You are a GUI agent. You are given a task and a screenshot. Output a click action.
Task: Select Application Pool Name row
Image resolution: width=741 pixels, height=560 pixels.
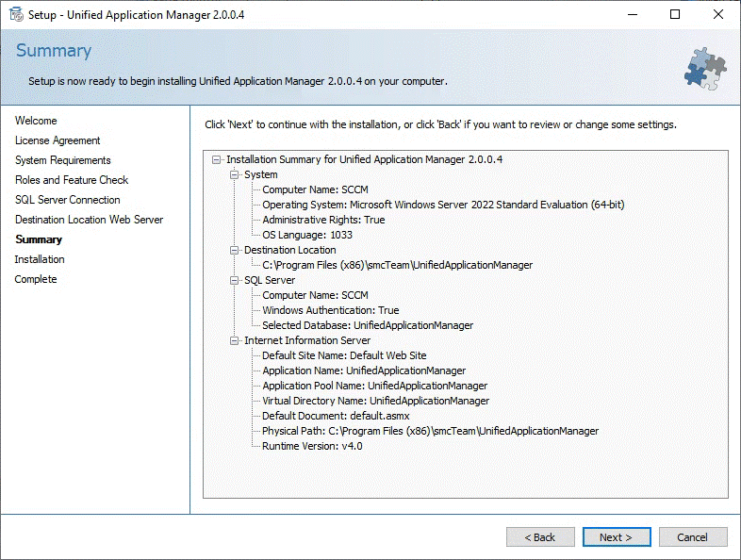tap(375, 387)
